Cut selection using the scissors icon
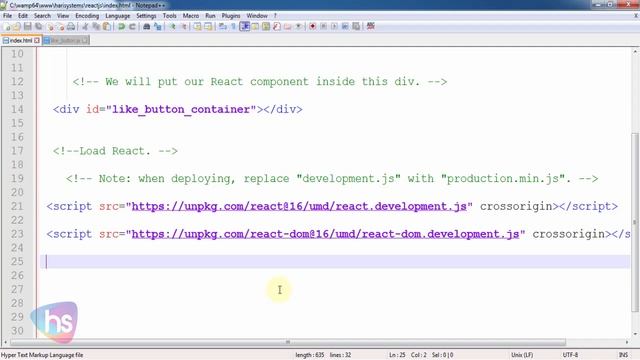640x360 pixels. click(85, 27)
